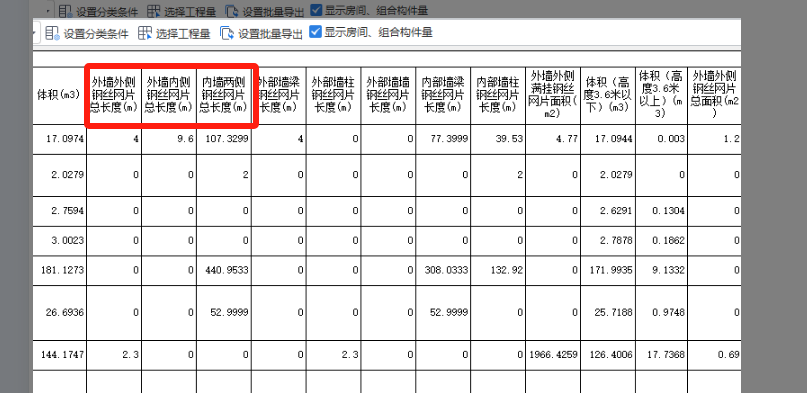This screenshot has width=807, height=393.
Task: Click the cell with value 4.77
Action: point(553,139)
